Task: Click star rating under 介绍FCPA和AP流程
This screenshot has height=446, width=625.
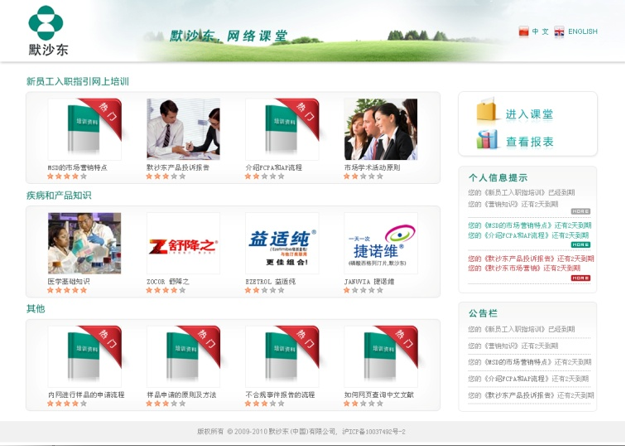Action: [262, 176]
